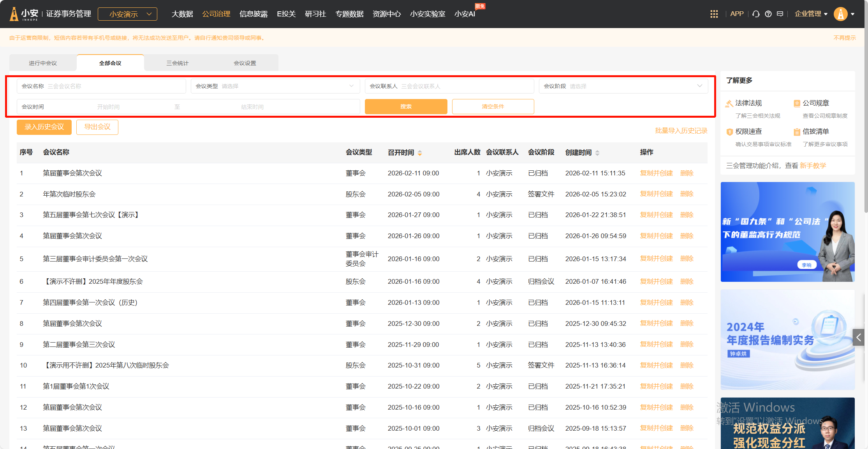Image resolution: width=868 pixels, height=449 pixels.
Task: Expand the 会议阶段 select dropdown
Action: pyautogui.click(x=623, y=86)
